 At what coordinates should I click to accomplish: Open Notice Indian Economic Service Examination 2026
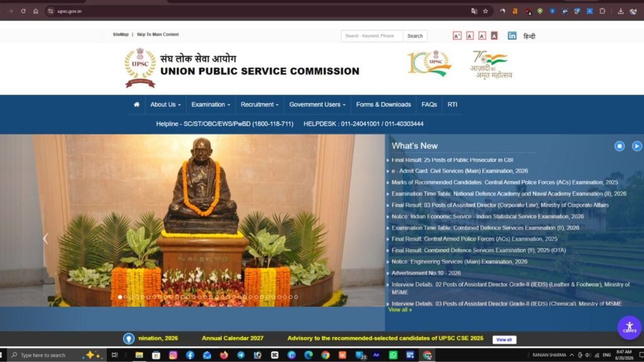tap(487, 216)
